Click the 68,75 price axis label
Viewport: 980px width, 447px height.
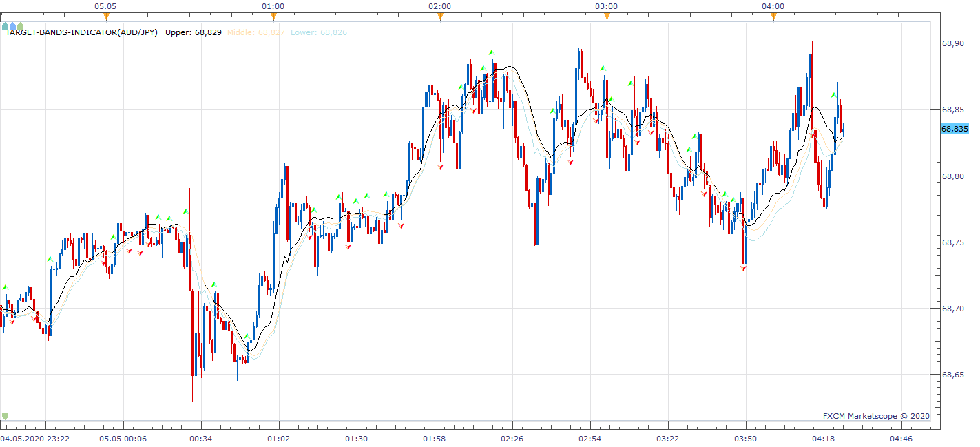coord(952,242)
